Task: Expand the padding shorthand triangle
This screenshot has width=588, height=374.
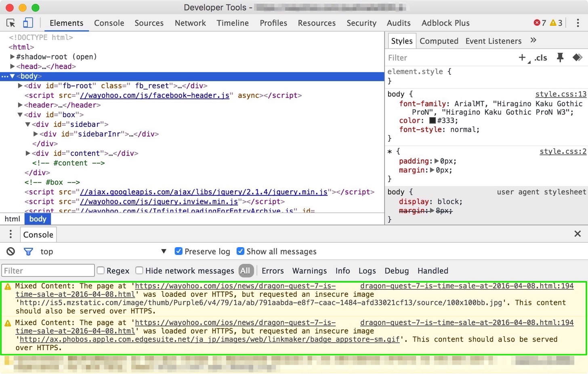Action: coord(437,161)
